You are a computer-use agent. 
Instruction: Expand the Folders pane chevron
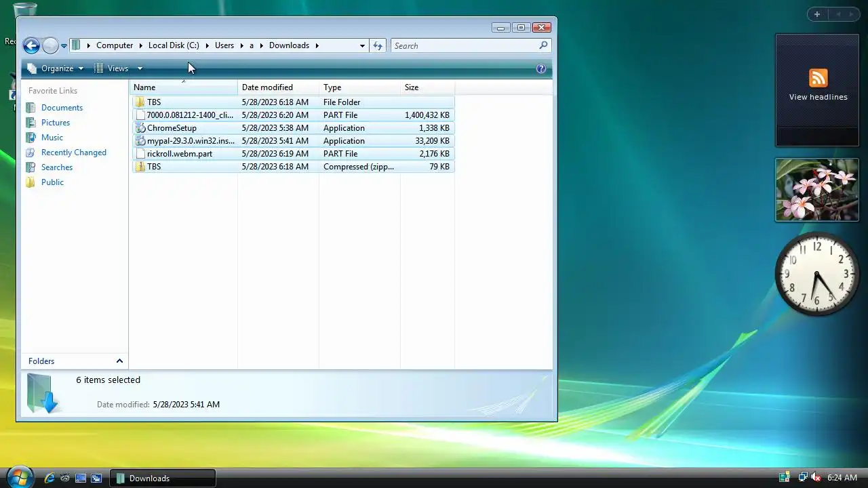119,361
